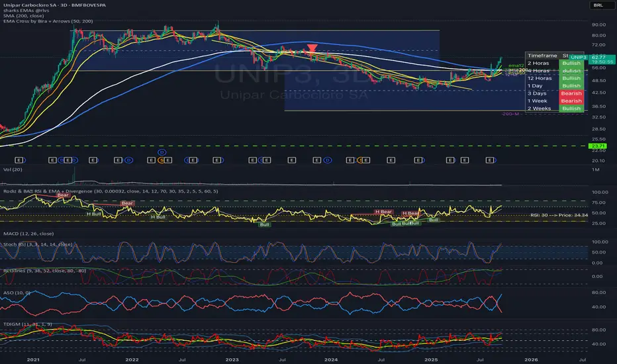
Task: Select the MACD (12, 26, close) legend
Action: pos(28,234)
